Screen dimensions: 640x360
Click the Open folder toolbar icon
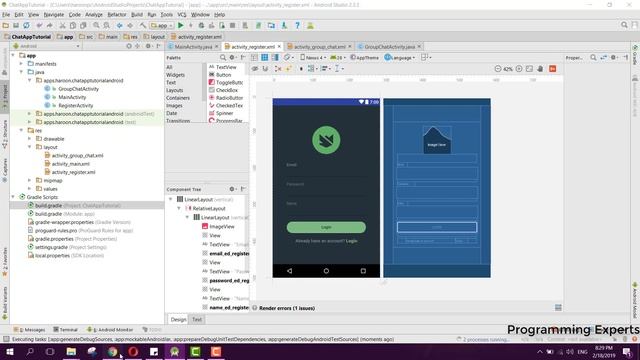tap(6, 25)
